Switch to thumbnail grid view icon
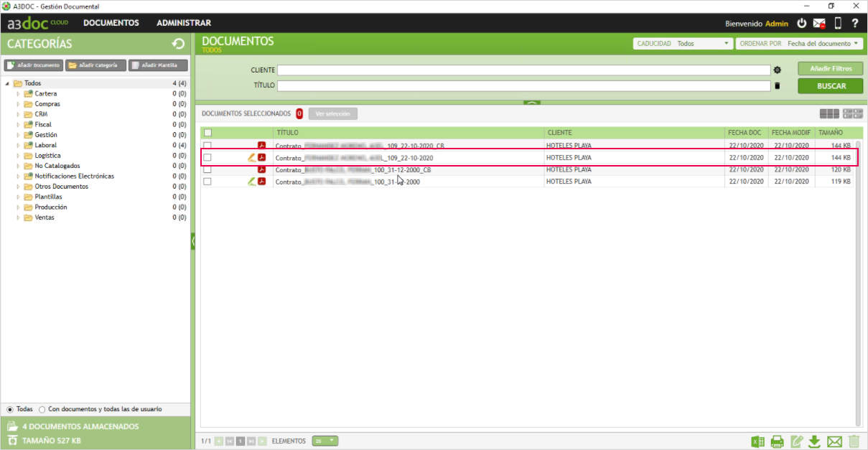Screen dimensions: 868x450 (853, 113)
